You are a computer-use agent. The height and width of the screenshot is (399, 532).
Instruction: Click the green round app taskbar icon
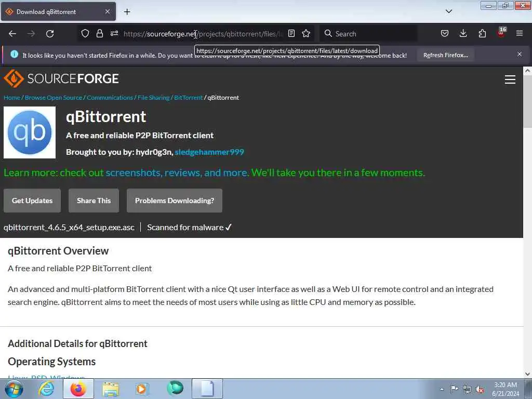pyautogui.click(x=175, y=388)
